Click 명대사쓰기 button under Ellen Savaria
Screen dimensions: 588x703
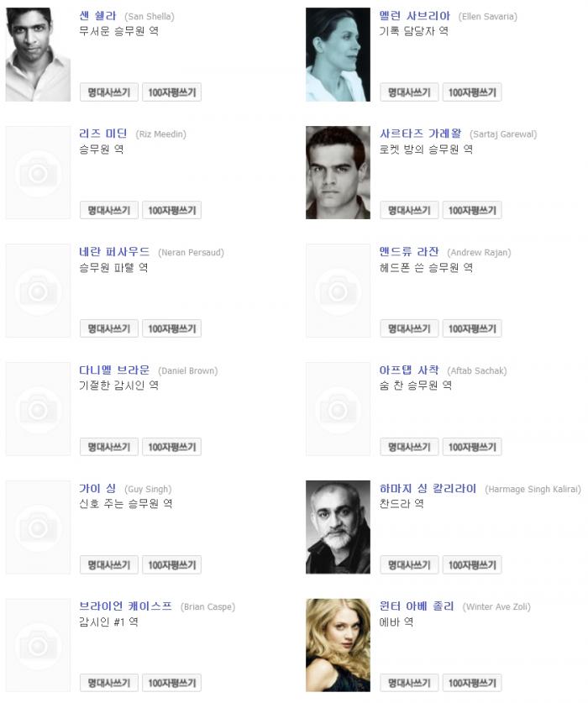pos(409,92)
